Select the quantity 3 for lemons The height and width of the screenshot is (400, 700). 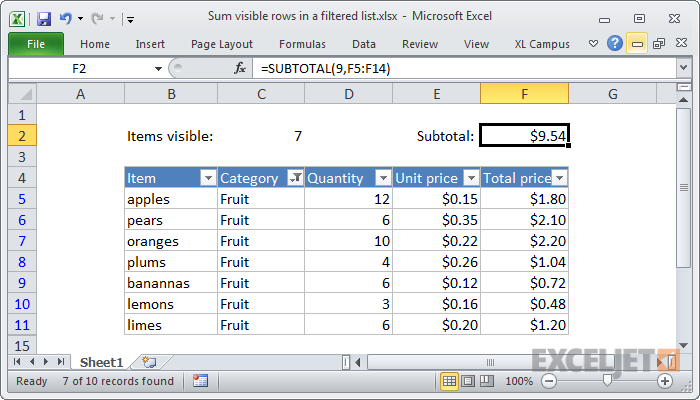pos(349,304)
